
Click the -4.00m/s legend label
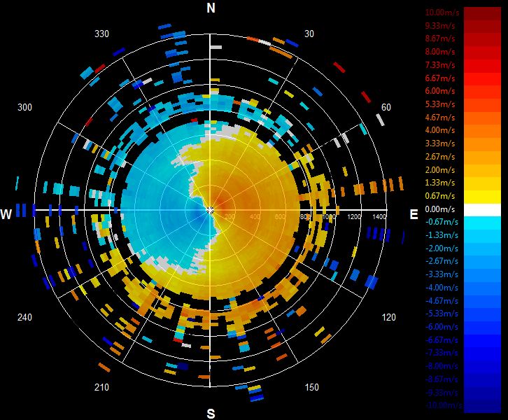tap(442, 288)
